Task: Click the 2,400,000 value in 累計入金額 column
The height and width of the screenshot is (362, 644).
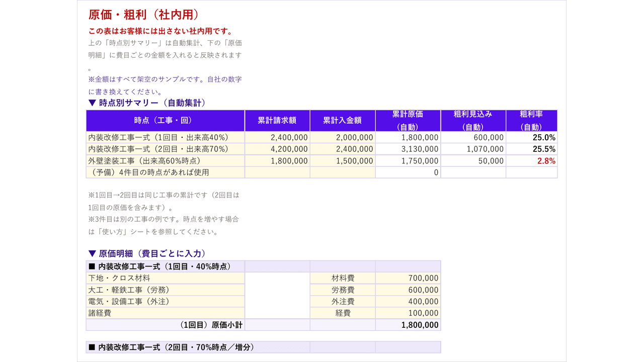Action: (343, 149)
